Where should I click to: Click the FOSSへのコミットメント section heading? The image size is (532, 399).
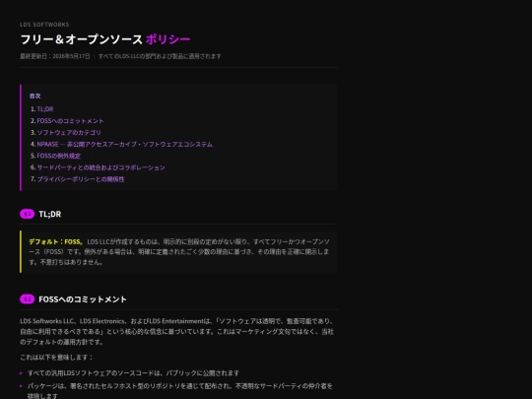[83, 299]
